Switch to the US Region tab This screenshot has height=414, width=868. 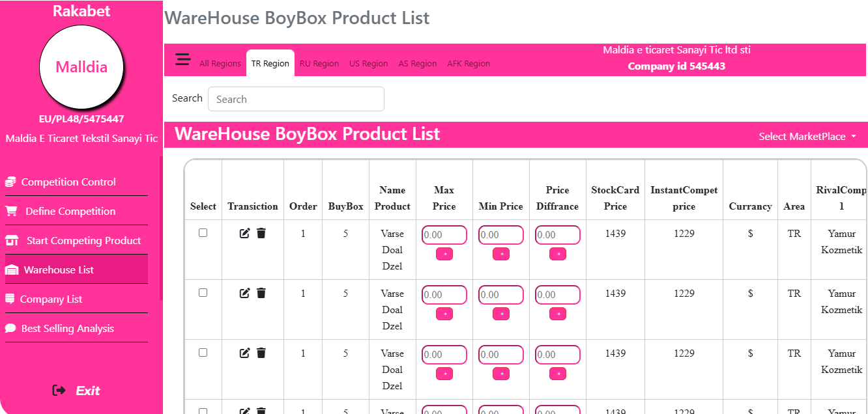[x=368, y=64]
